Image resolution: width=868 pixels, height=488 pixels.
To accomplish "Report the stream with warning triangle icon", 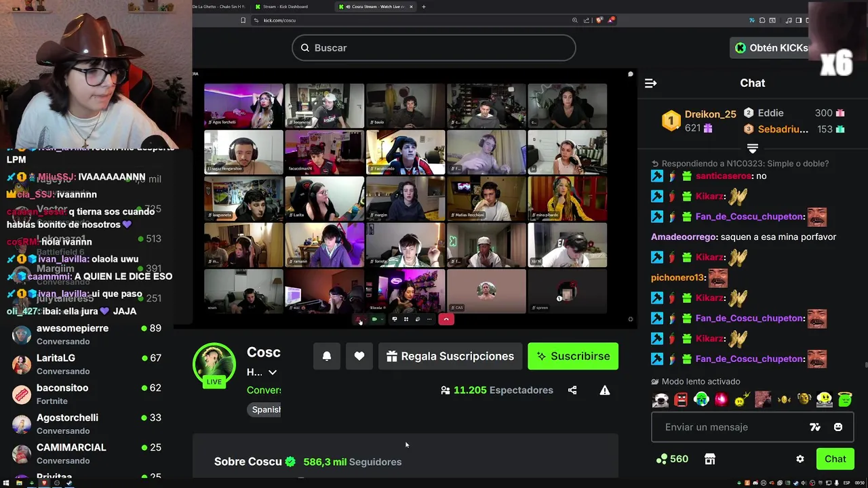I will (605, 390).
